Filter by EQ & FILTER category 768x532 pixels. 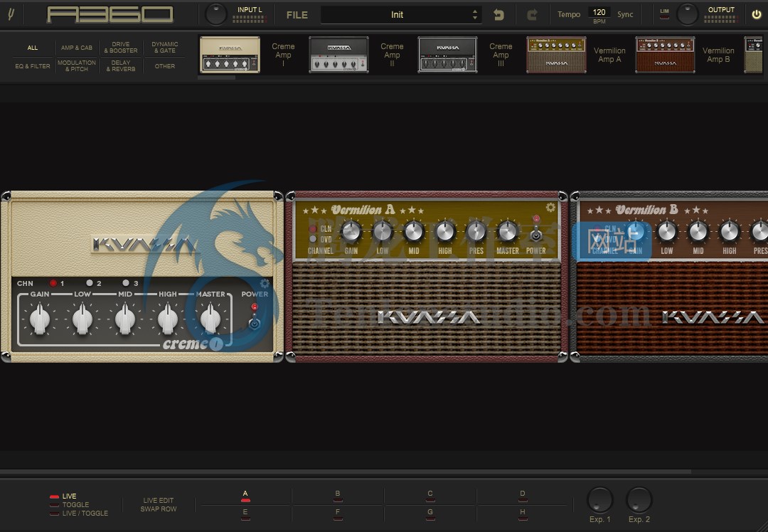(x=32, y=66)
